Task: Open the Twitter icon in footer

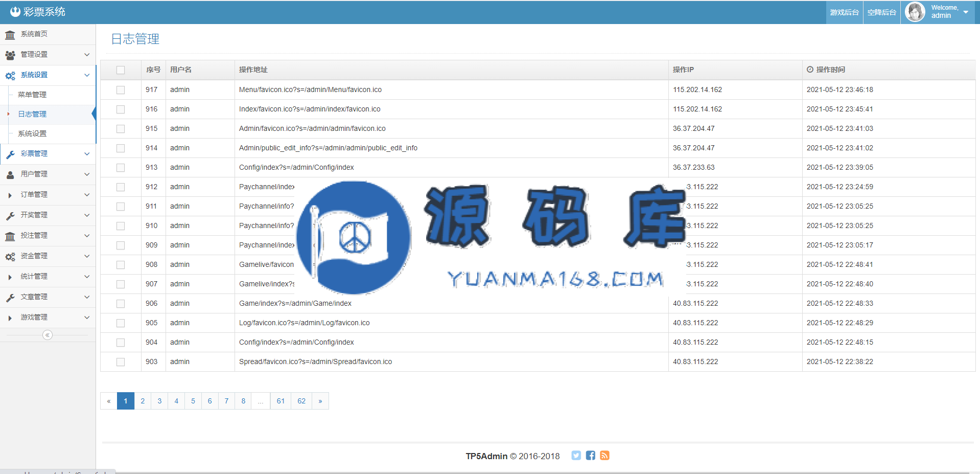Action: tap(576, 456)
